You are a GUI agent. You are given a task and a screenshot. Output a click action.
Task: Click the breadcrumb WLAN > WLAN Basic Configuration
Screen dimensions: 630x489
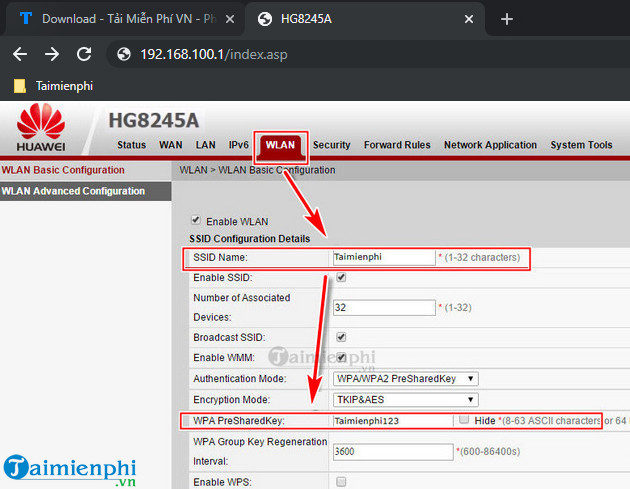tap(257, 170)
